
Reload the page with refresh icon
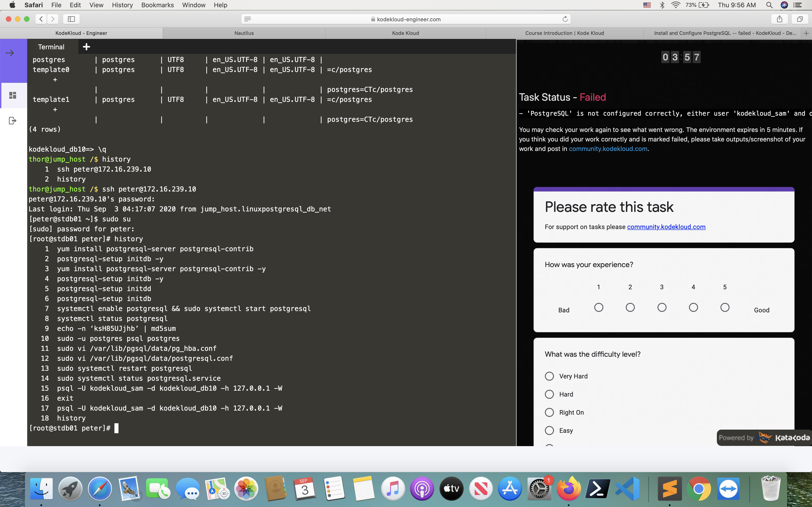(x=565, y=19)
